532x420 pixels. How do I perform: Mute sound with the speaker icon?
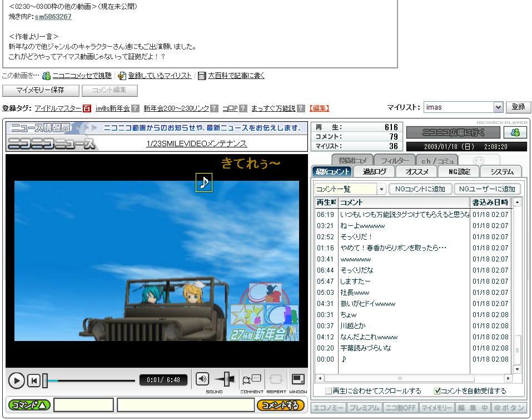point(203,379)
